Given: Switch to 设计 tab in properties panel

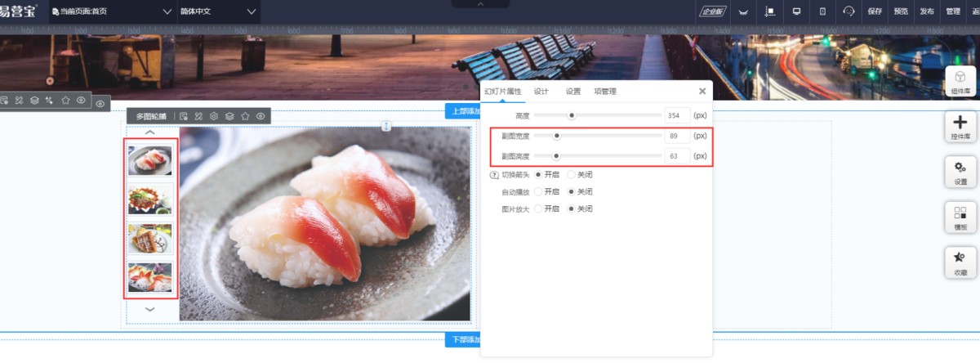Looking at the screenshot, I should [541, 92].
